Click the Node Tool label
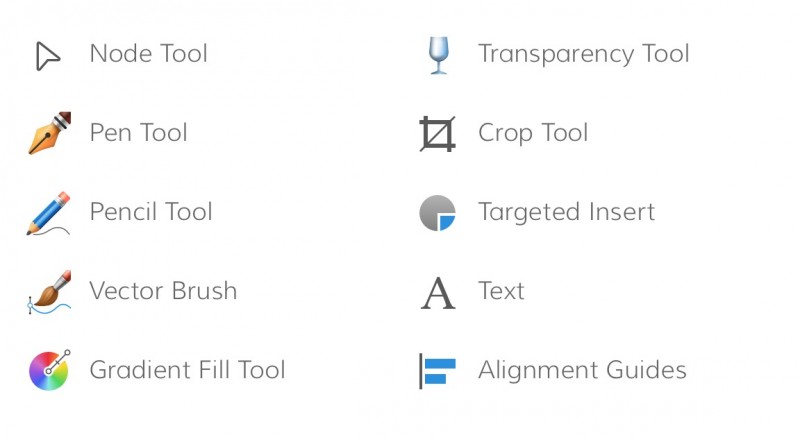 pos(148,54)
